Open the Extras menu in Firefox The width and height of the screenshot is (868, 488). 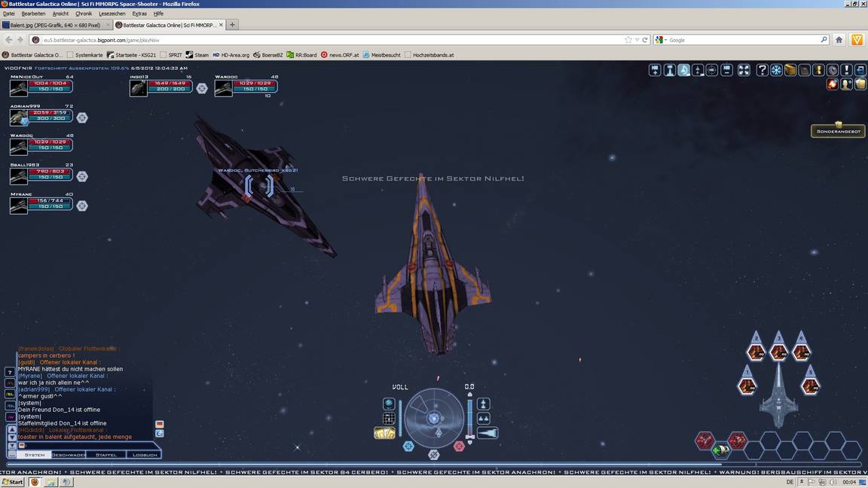139,14
